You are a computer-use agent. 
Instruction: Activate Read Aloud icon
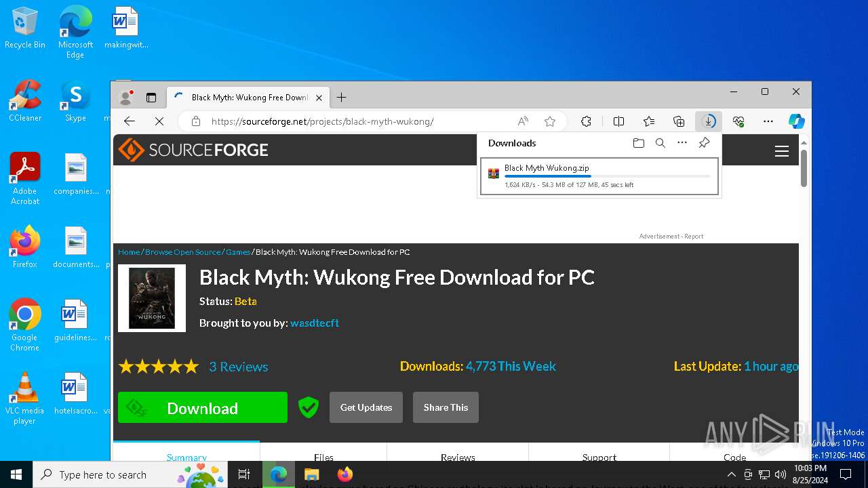[x=523, y=121]
